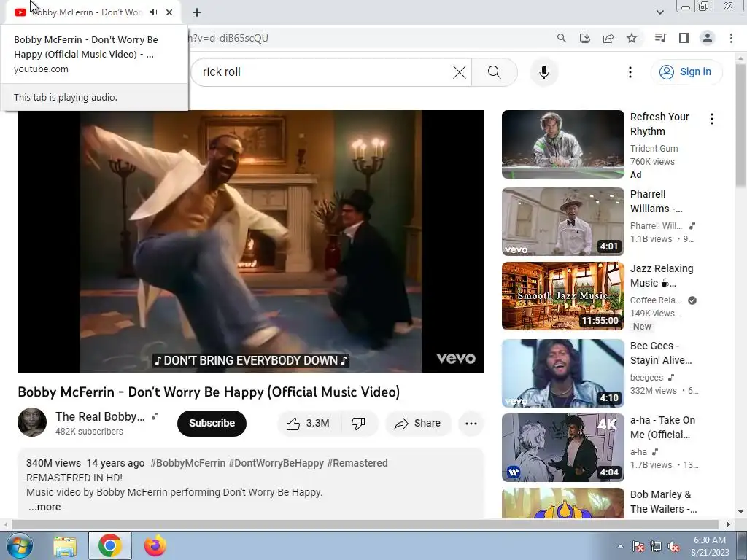747x560 pixels.
Task: Subscribe to the channel
Action: 212,423
